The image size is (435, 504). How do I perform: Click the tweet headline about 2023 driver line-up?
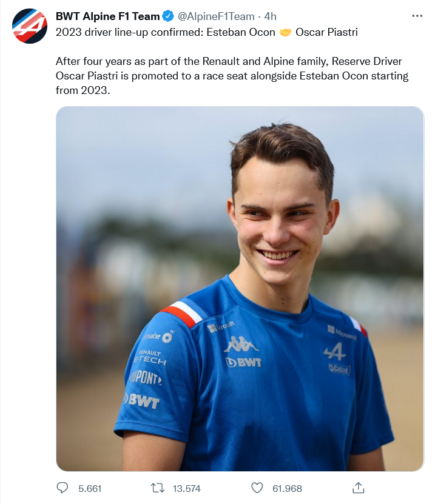point(164,32)
